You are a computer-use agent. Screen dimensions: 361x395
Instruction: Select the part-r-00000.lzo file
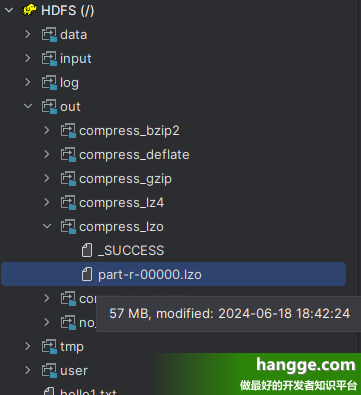[173, 274]
